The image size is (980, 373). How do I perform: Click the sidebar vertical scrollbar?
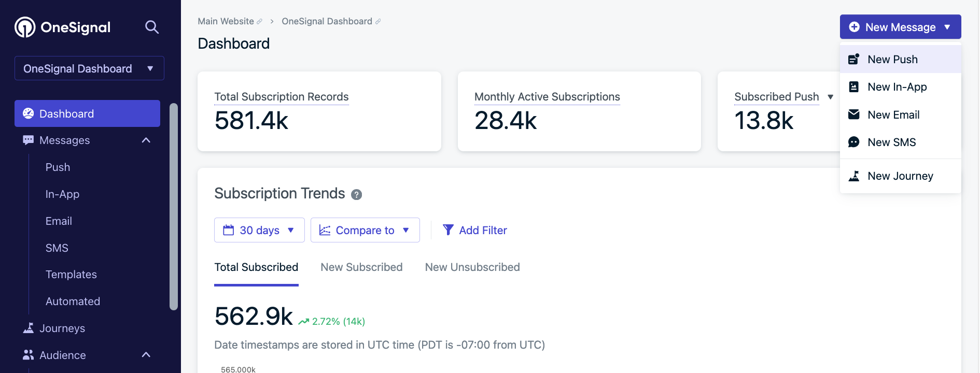click(174, 207)
